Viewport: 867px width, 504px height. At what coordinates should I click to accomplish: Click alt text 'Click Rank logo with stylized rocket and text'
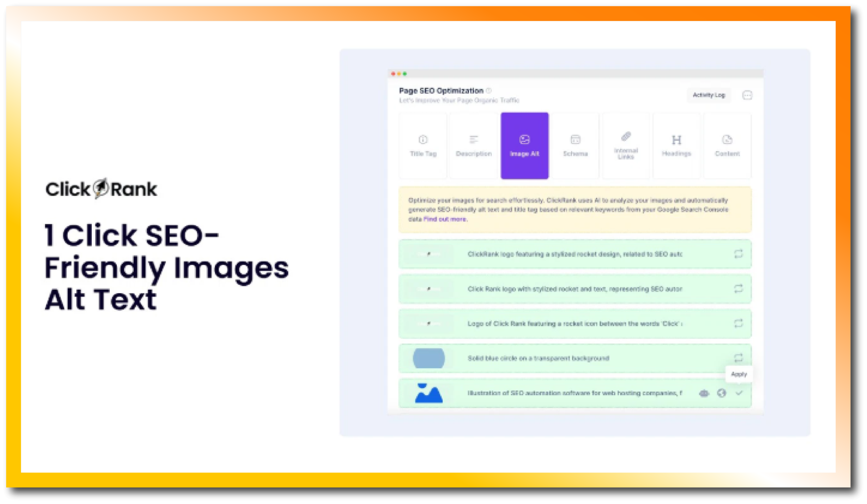point(575,289)
